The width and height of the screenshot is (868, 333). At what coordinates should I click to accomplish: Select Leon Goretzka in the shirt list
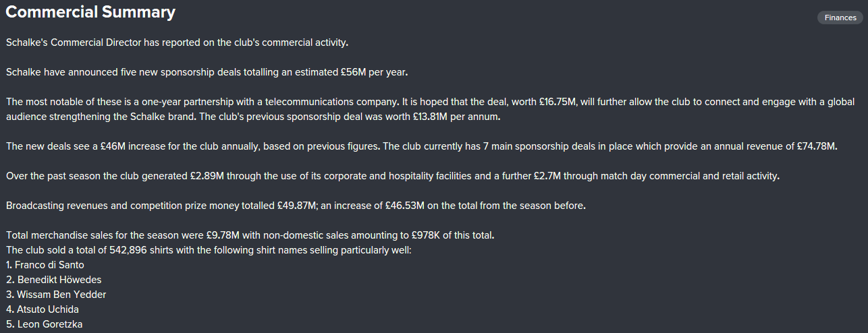[48, 324]
